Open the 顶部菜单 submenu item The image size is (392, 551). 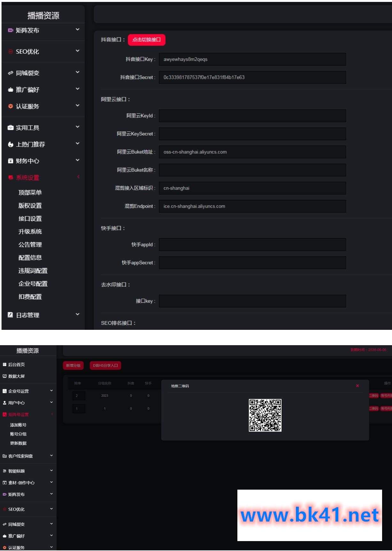(x=30, y=192)
